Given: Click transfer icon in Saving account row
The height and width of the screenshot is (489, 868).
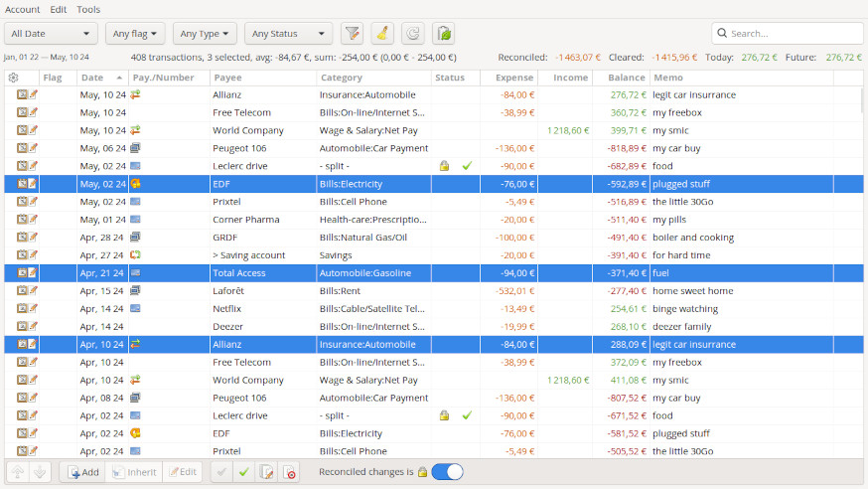Looking at the screenshot, I should [135, 254].
